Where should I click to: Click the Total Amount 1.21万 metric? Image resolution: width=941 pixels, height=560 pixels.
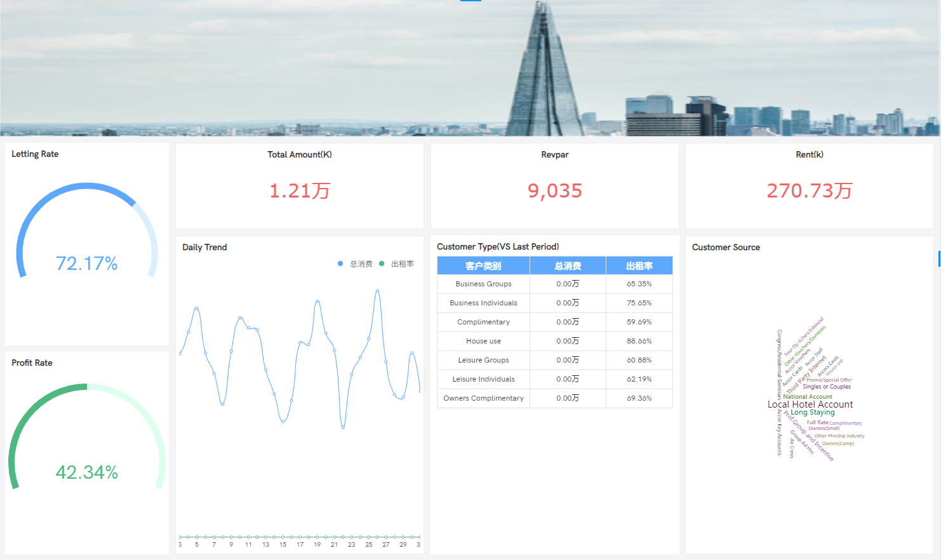point(300,190)
